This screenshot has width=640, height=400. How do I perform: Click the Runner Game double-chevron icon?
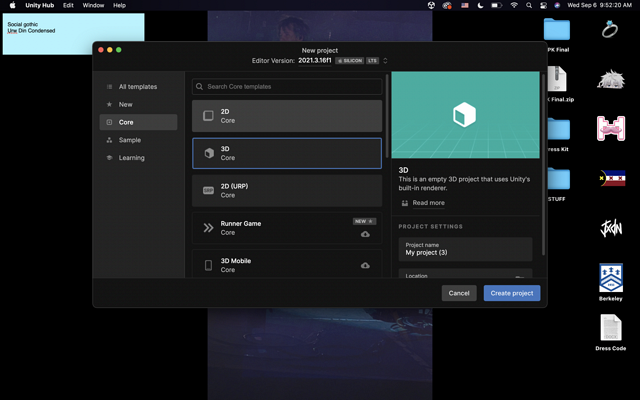coord(209,228)
